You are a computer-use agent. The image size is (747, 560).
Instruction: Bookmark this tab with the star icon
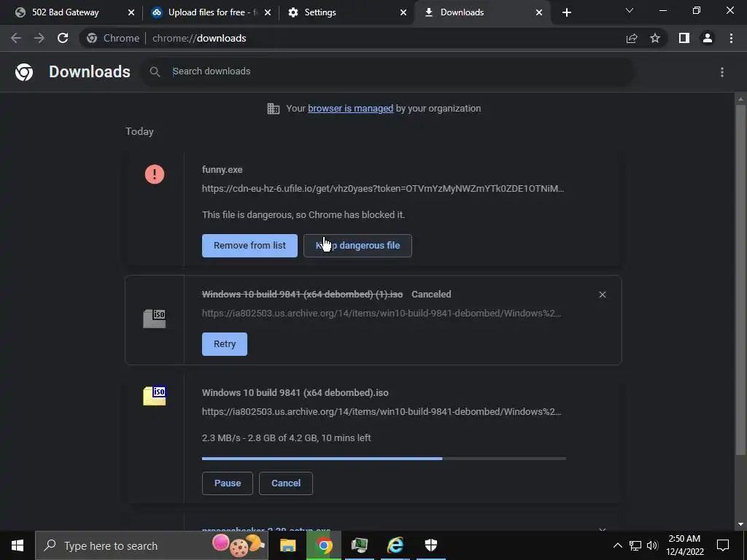[x=655, y=38]
